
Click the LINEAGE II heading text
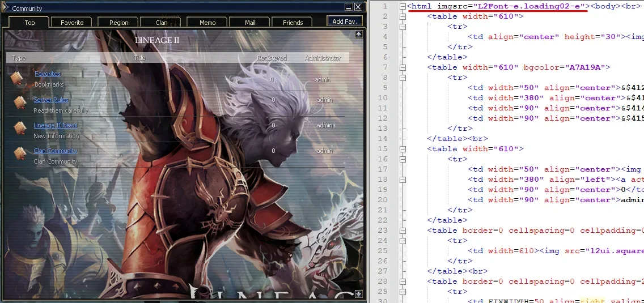(x=157, y=40)
